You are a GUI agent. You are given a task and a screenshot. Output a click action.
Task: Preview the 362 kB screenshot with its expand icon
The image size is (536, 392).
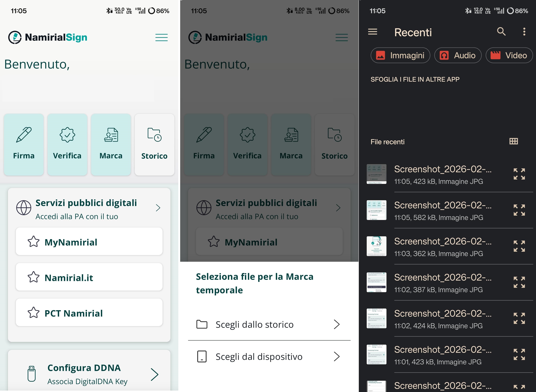click(519, 246)
